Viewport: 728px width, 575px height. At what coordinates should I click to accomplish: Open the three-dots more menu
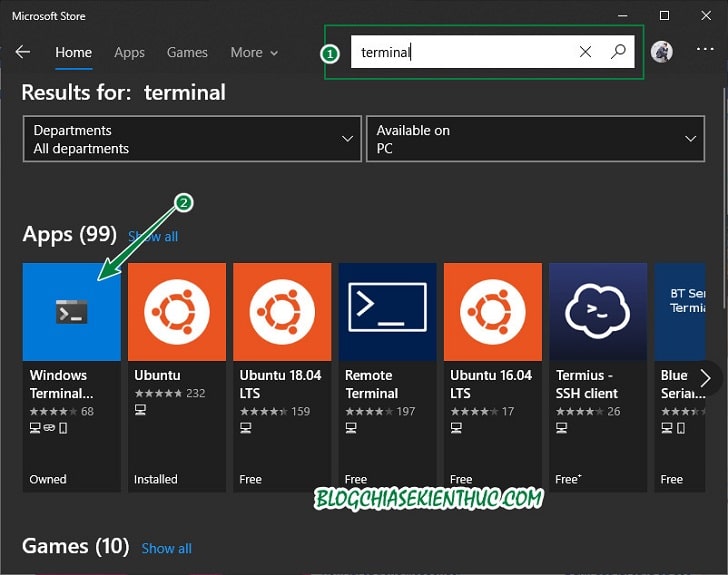[x=705, y=49]
